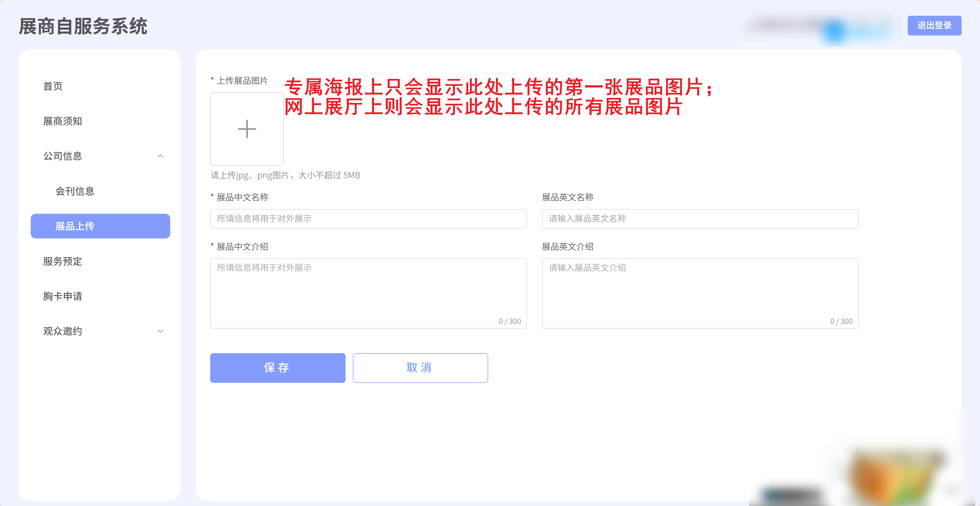
Task: Click into the 展品英文介绍 text area
Action: pos(700,293)
